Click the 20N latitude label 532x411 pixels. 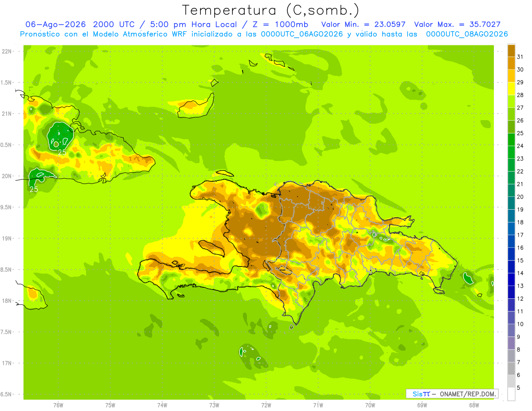coord(7,176)
